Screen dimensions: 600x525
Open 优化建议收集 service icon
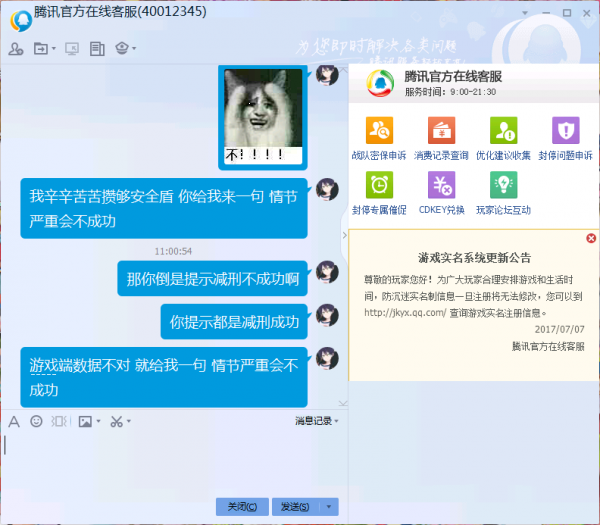coord(504,130)
